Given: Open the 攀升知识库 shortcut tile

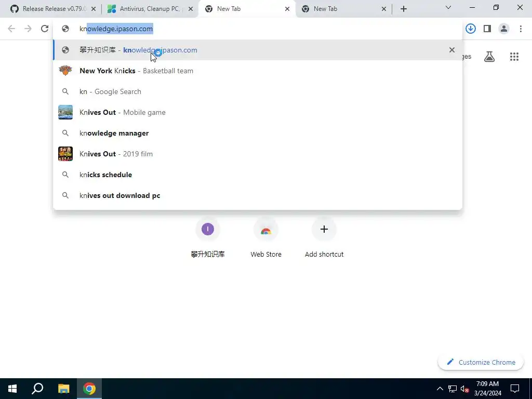Looking at the screenshot, I should point(208,237).
